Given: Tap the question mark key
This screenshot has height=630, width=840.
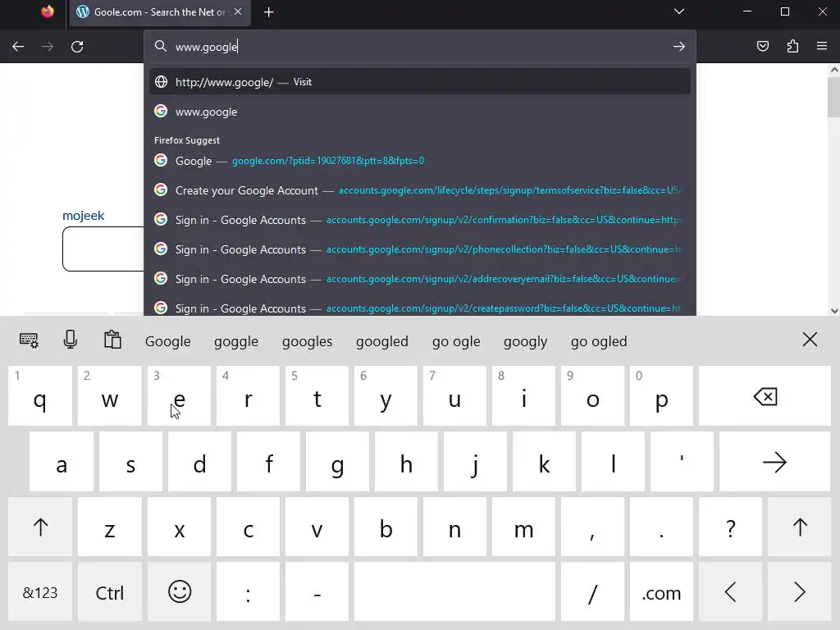Looking at the screenshot, I should (x=730, y=527).
